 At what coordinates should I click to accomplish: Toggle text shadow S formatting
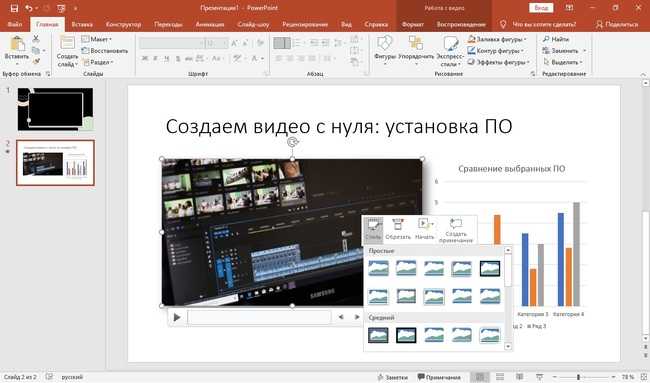pyautogui.click(x=178, y=59)
